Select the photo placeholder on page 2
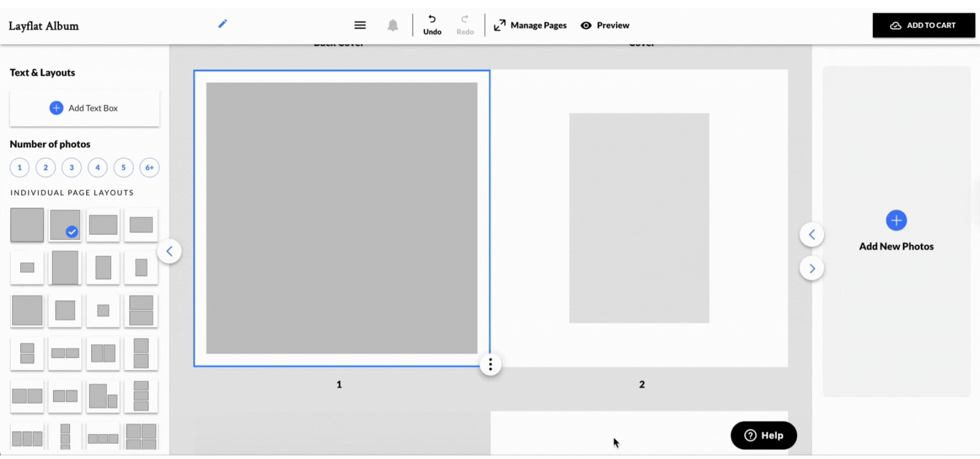The height and width of the screenshot is (459, 980). point(639,218)
